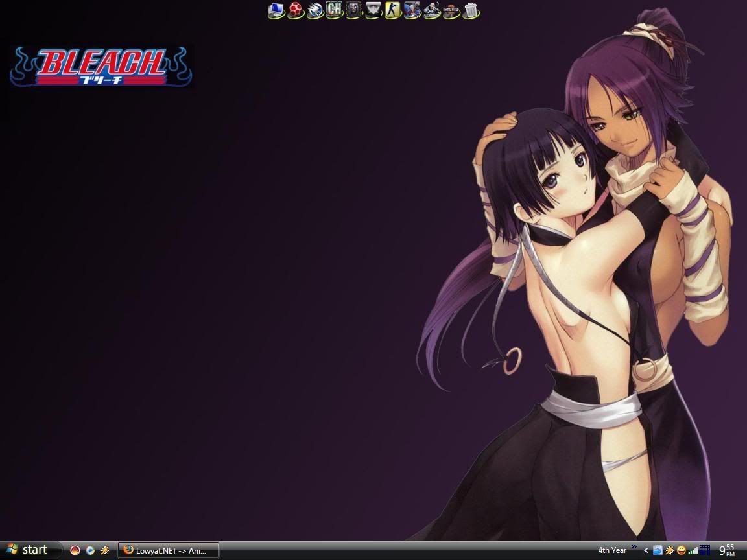Click the red round Quick Launch icon
The height and width of the screenshot is (560, 747).
point(75,550)
